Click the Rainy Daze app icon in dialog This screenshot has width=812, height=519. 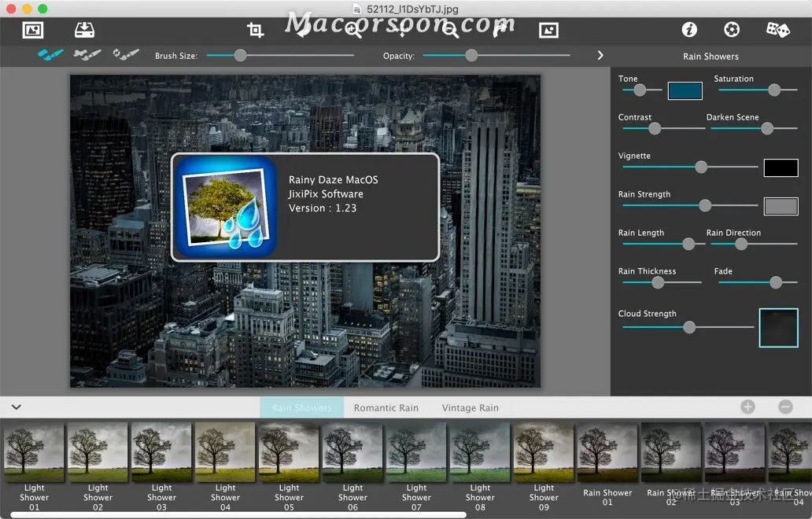225,207
